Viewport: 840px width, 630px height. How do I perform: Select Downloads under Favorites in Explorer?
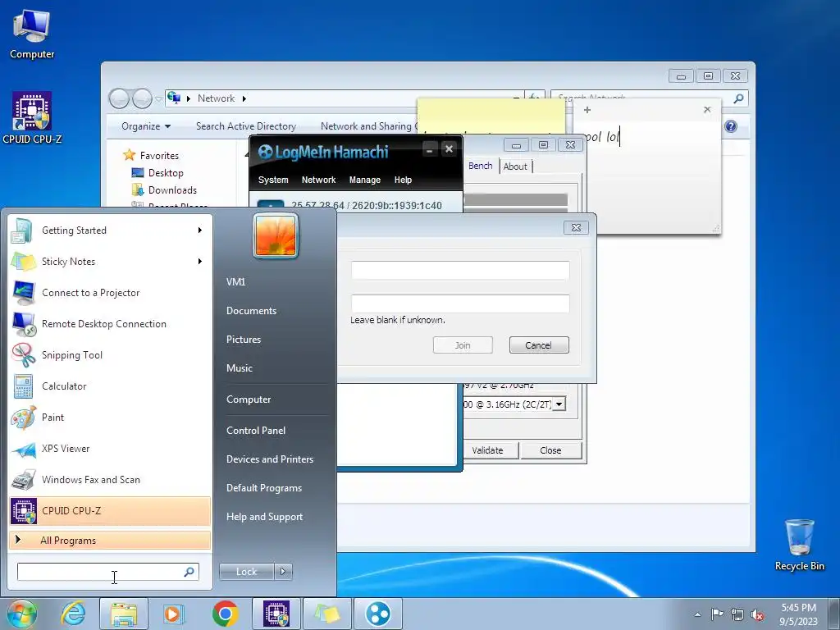[x=164, y=190]
